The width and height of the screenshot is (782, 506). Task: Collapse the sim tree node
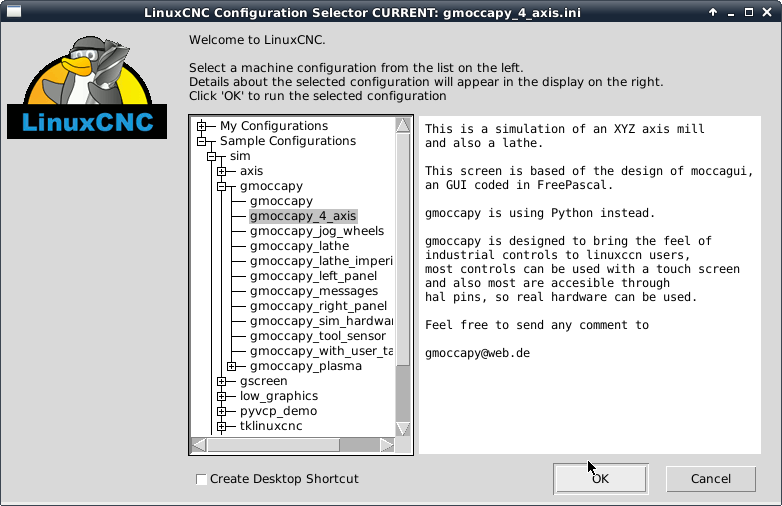211,156
